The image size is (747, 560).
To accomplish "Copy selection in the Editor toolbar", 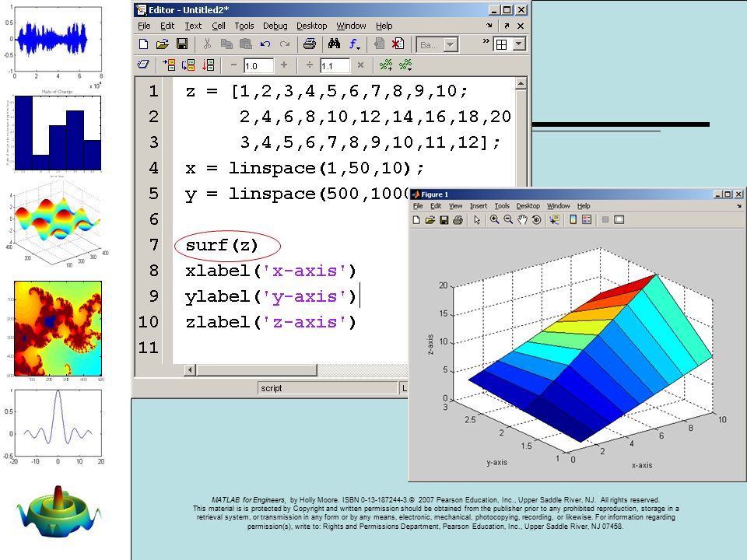I will pyautogui.click(x=226, y=44).
